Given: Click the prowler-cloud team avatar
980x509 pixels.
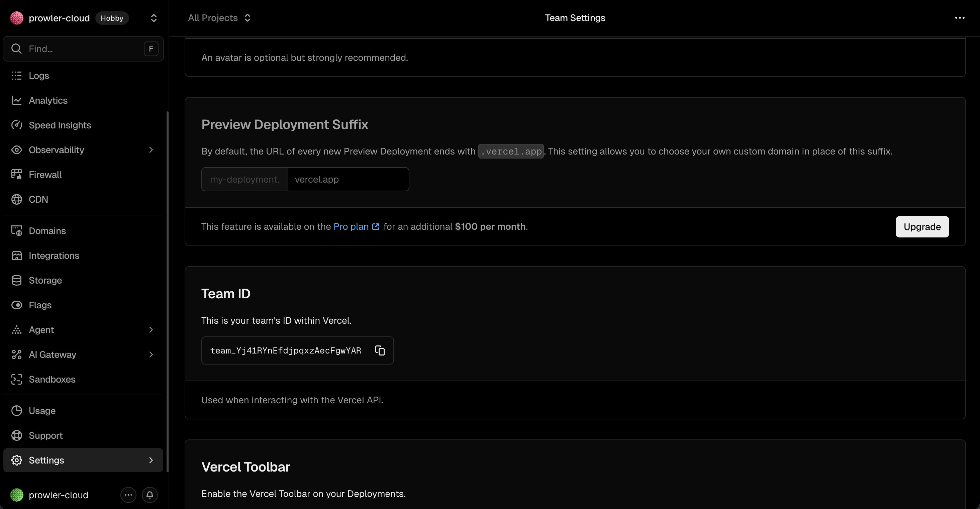Looking at the screenshot, I should tap(17, 18).
